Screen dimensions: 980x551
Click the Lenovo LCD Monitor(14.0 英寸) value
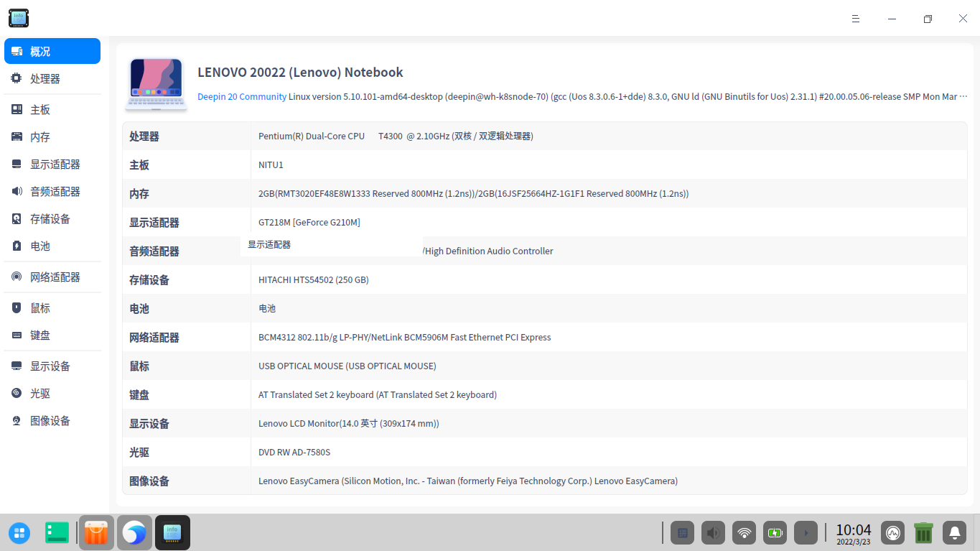349,423
